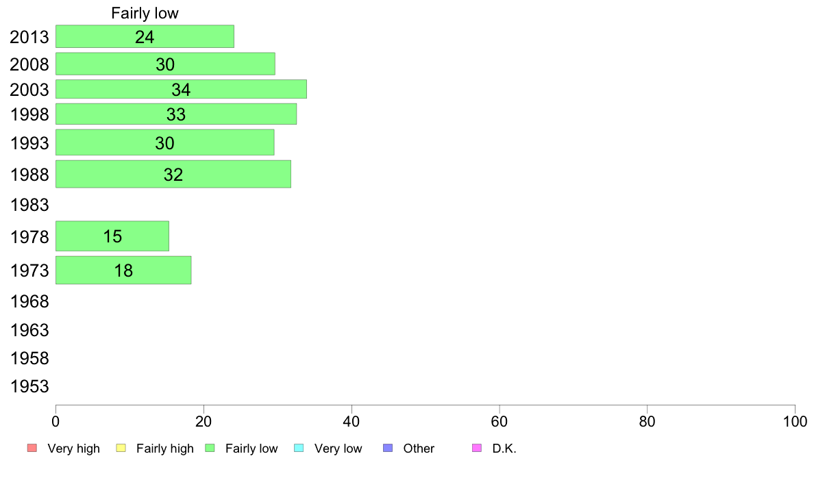Click the 2008 year axis label
This screenshot has height=504, width=814.
click(29, 64)
